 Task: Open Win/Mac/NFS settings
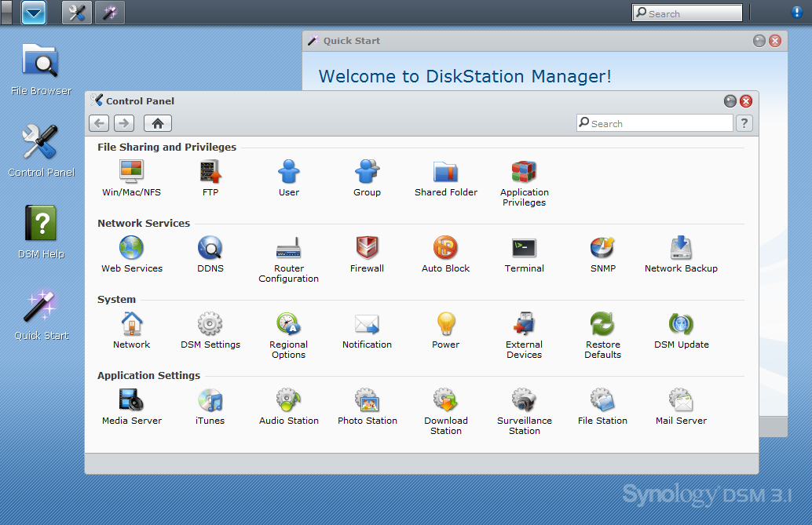(x=131, y=178)
